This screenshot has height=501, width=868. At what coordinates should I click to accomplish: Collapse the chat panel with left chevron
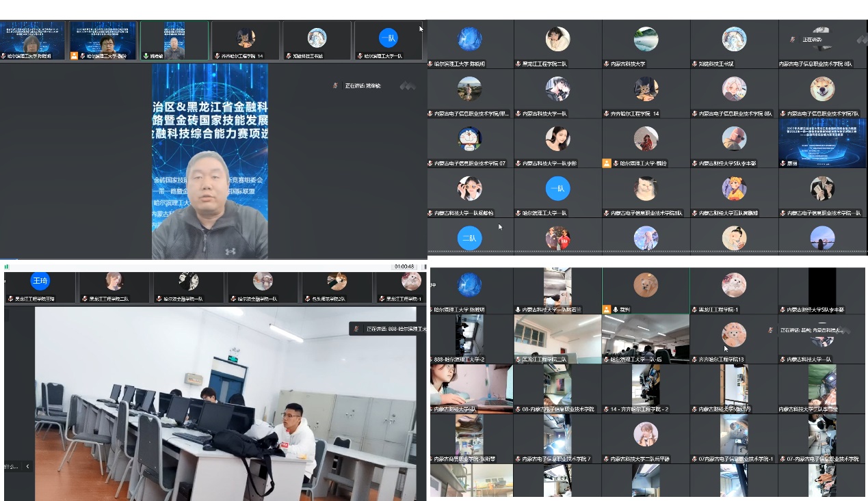tap(27, 466)
